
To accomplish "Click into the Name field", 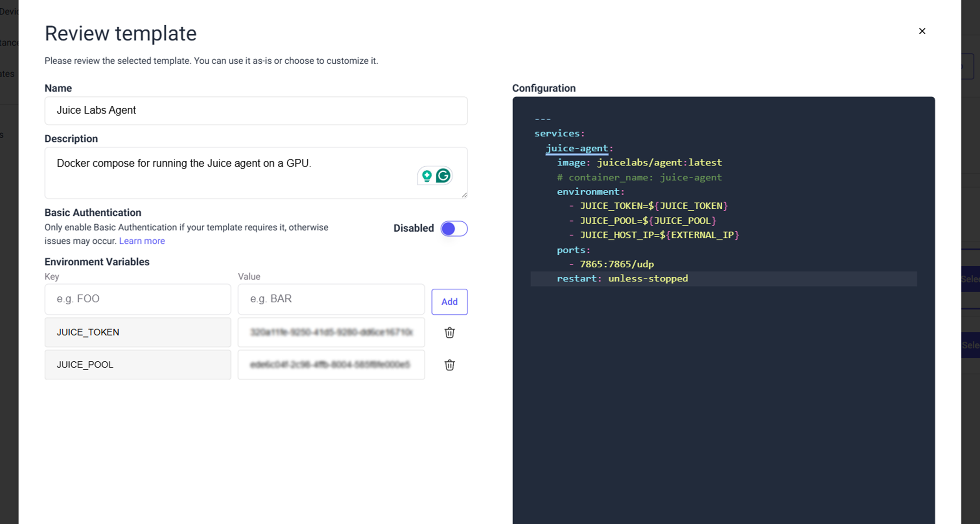I will click(x=256, y=111).
